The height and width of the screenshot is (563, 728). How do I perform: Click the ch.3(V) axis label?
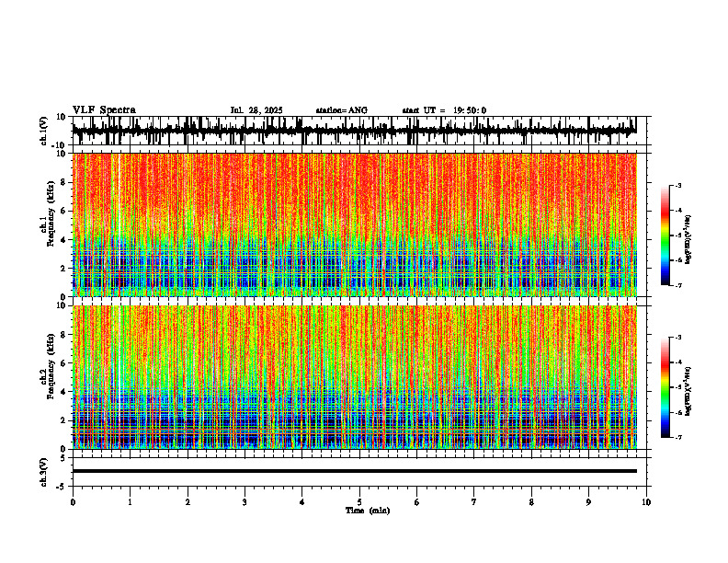click(x=44, y=473)
